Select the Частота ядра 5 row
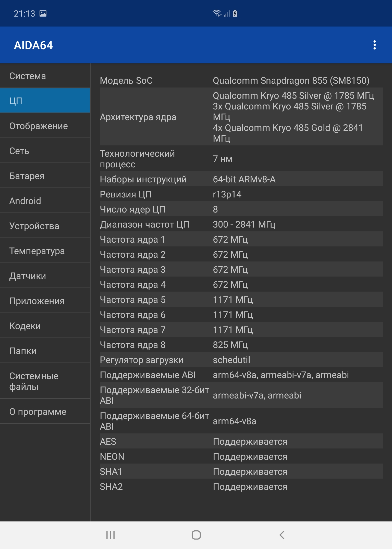 (241, 300)
